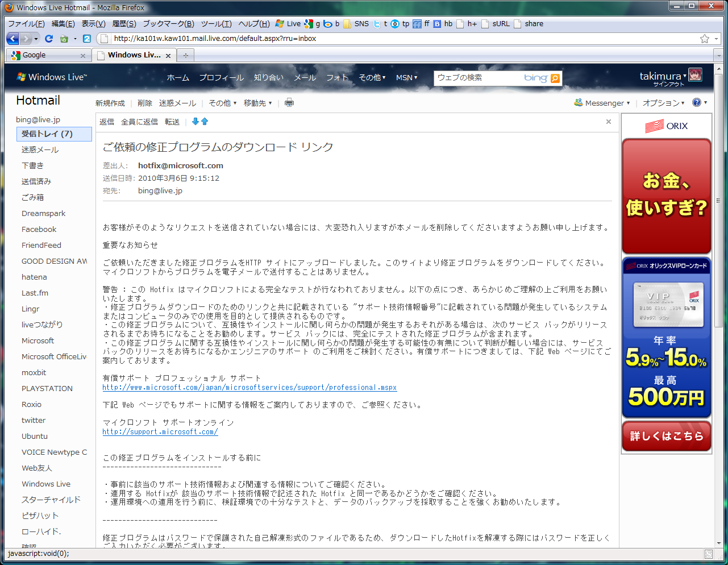Click 新規作成 to compose mail
This screenshot has width=728, height=565.
coord(110,103)
